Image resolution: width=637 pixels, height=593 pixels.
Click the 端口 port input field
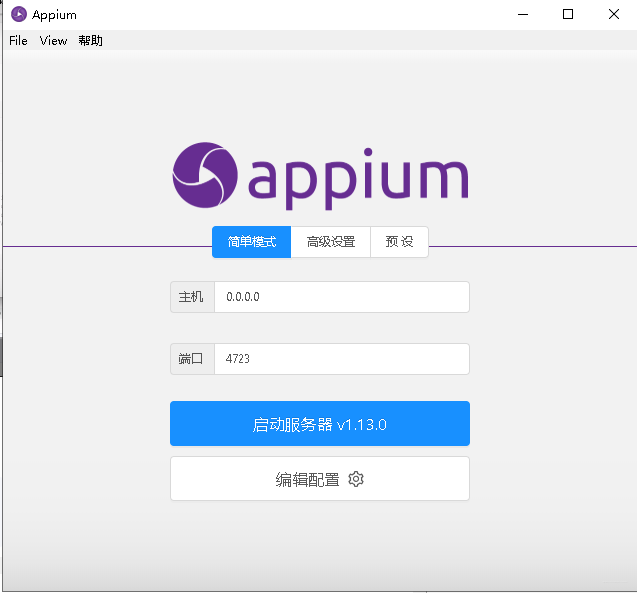[x=342, y=359]
